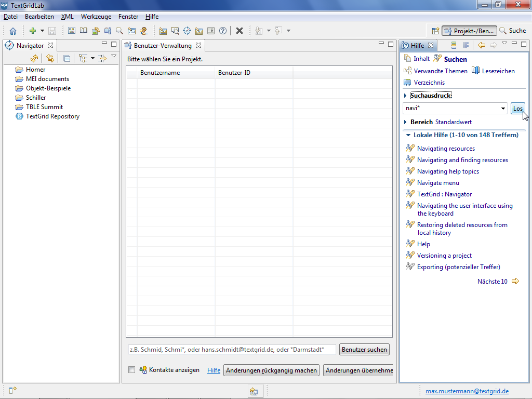Screen dimensions: 532x399
Task: Click the black X icon in toolbar
Action: (x=240, y=31)
